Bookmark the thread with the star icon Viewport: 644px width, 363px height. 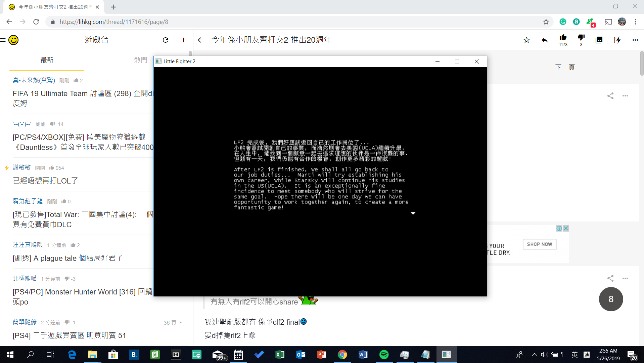526,40
